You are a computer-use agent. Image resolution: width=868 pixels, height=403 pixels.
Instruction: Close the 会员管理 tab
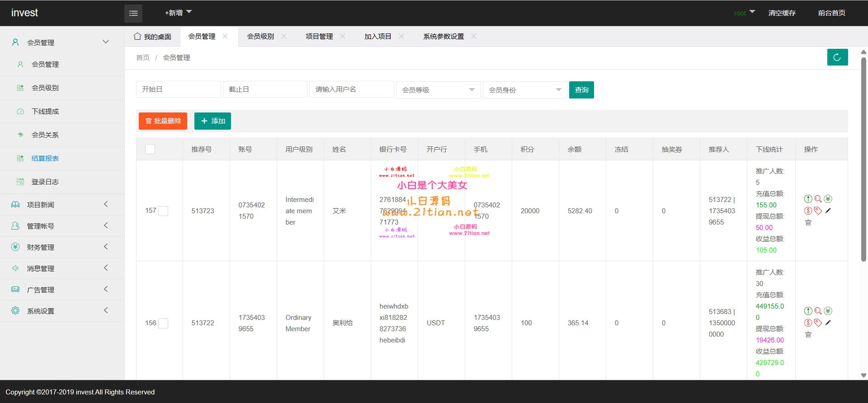[225, 36]
